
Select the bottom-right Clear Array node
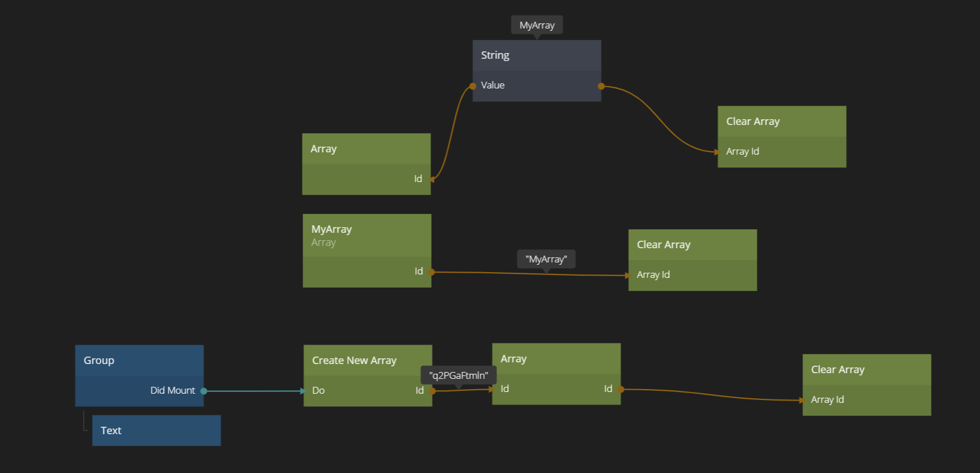pyautogui.click(x=866, y=370)
